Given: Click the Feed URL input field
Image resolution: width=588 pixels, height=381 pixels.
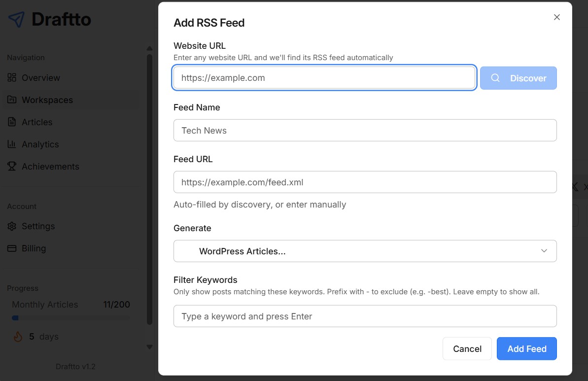Looking at the screenshot, I should [365, 182].
